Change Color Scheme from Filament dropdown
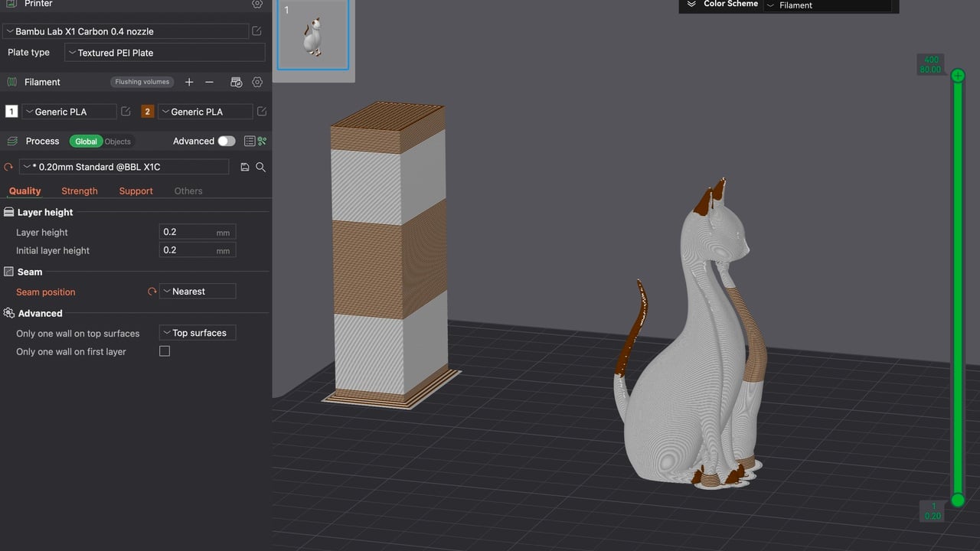 tap(827, 5)
